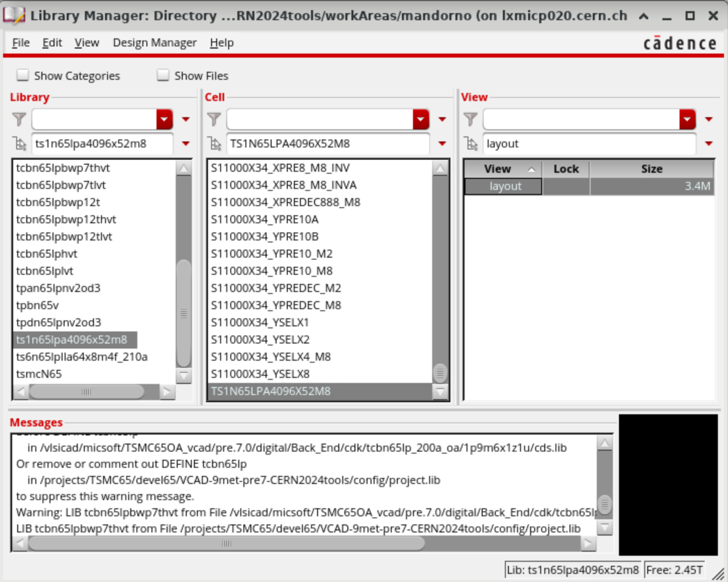Click the Cell filter funnel icon
The image size is (728, 582).
[214, 119]
